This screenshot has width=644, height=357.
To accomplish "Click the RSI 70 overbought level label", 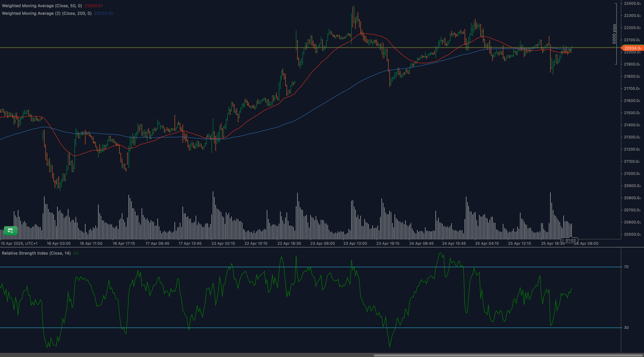I will (x=626, y=267).
